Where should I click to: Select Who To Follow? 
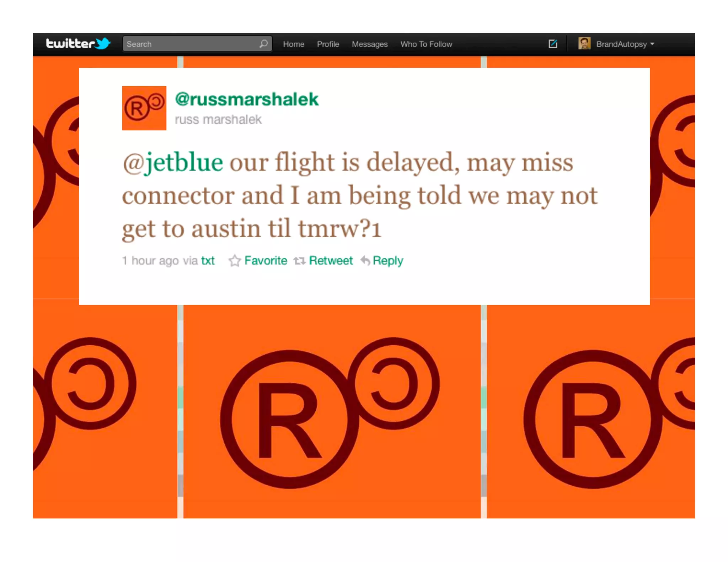click(x=426, y=44)
